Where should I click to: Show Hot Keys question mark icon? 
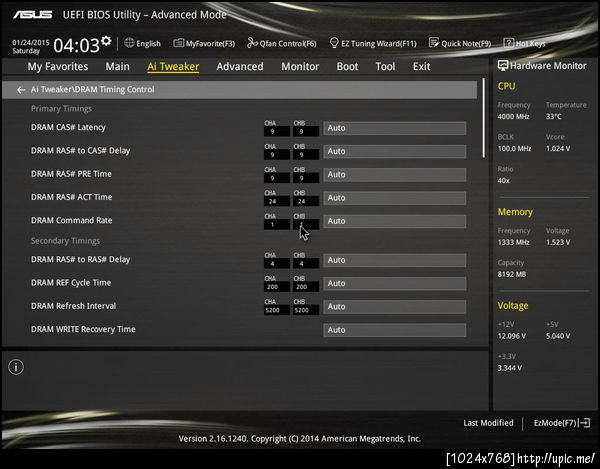coord(508,43)
